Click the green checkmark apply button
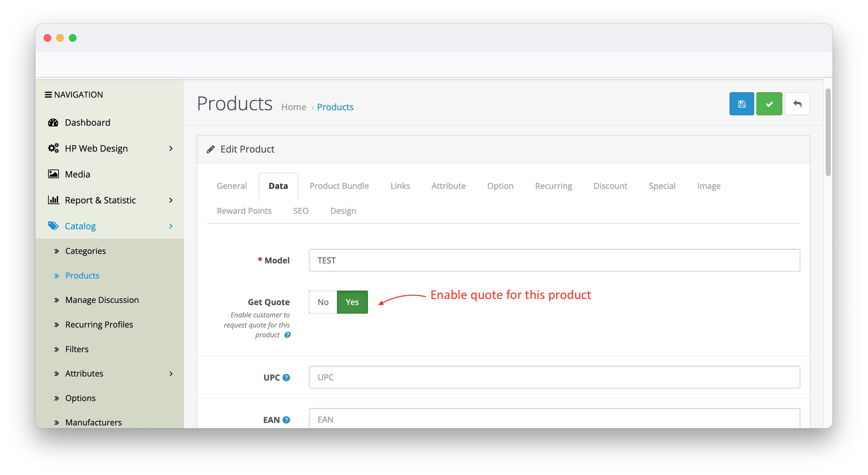 coord(769,104)
